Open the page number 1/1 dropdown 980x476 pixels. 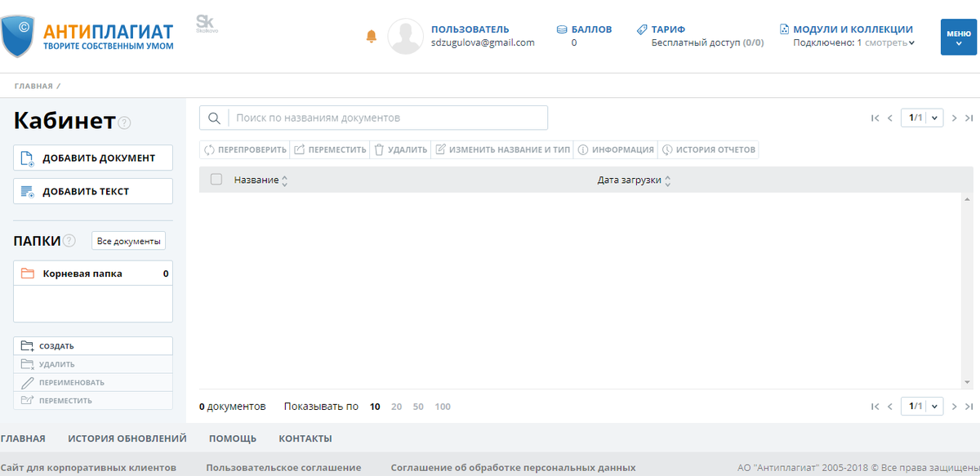(x=921, y=118)
